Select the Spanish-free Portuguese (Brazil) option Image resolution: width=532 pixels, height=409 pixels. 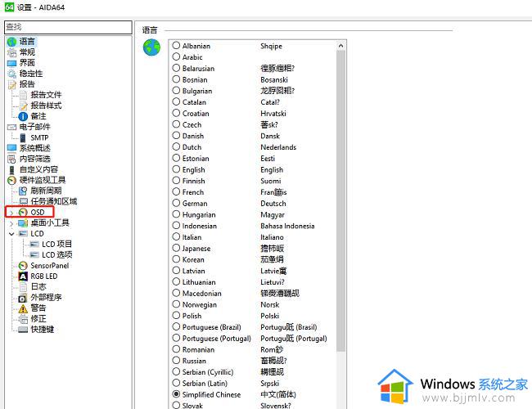point(176,326)
